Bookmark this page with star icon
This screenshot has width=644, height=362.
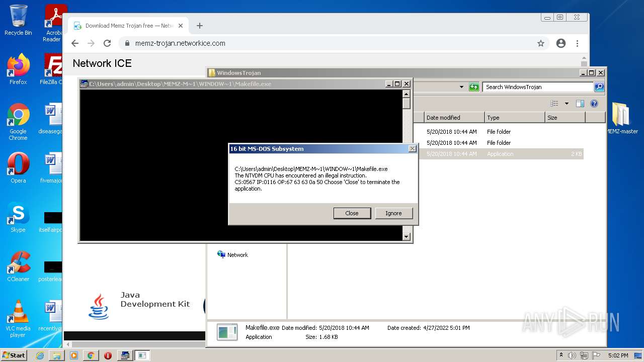(x=541, y=43)
